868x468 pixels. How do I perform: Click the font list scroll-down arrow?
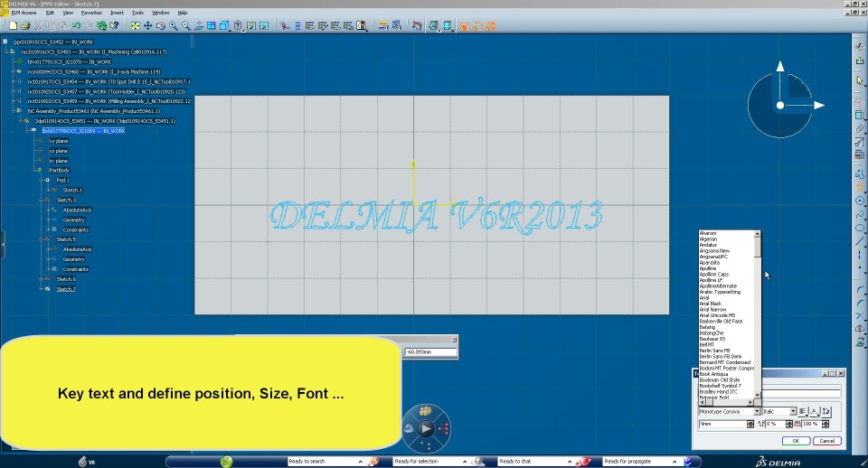[x=758, y=395]
